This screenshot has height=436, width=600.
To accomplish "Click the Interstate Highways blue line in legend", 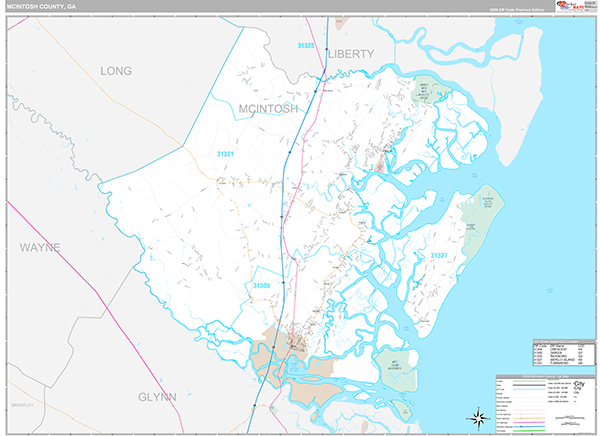I will (x=529, y=426).
